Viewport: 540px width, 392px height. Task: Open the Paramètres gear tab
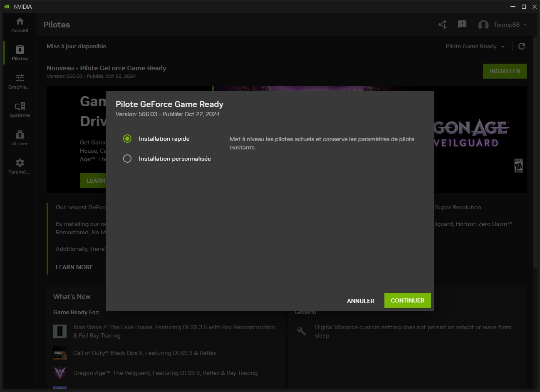point(20,166)
